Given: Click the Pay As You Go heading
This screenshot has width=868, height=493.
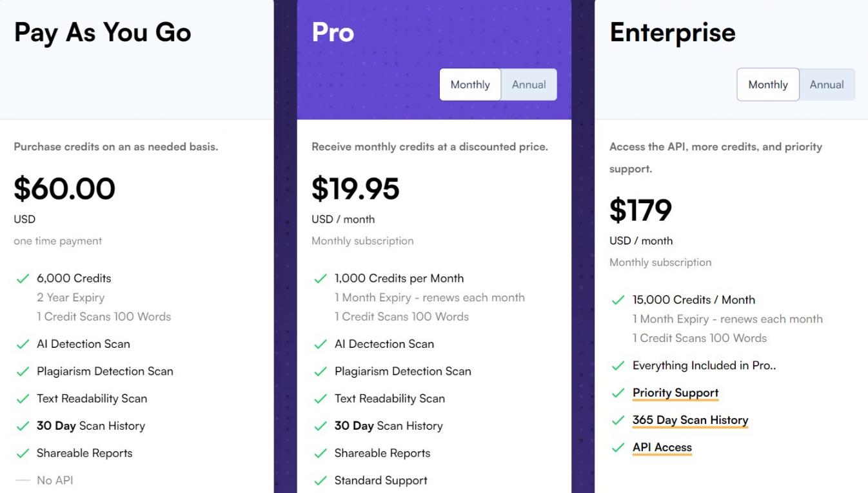Looking at the screenshot, I should pos(103,32).
